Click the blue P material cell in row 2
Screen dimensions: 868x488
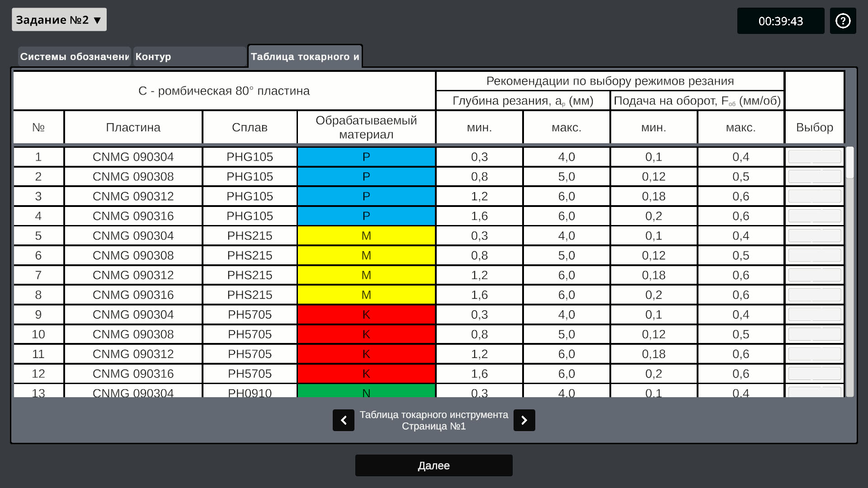pos(366,177)
